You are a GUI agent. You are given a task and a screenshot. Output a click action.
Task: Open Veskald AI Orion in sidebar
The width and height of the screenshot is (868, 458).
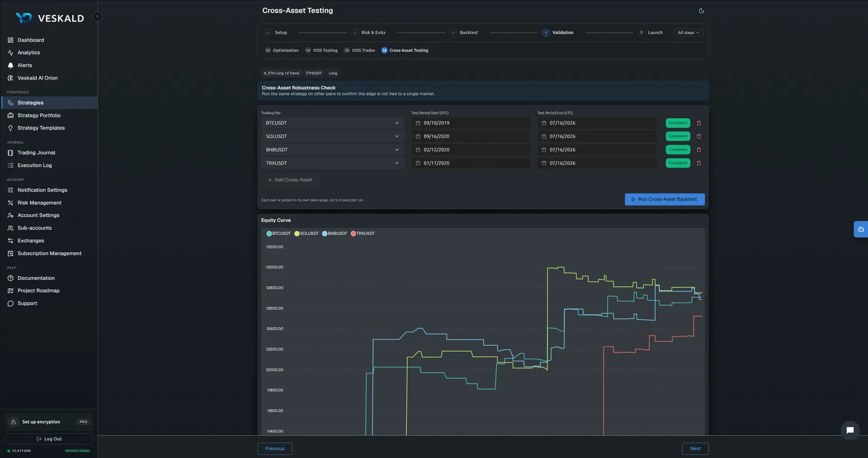click(x=49, y=78)
